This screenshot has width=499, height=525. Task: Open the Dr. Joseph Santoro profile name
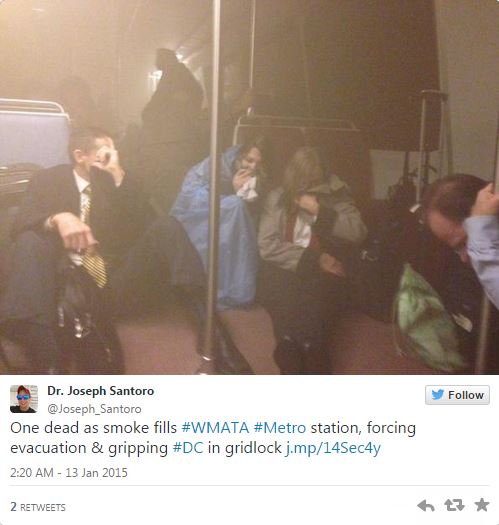[100, 391]
